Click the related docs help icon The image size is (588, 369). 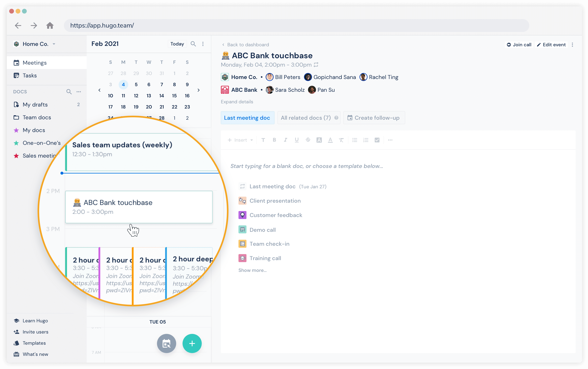(x=336, y=118)
